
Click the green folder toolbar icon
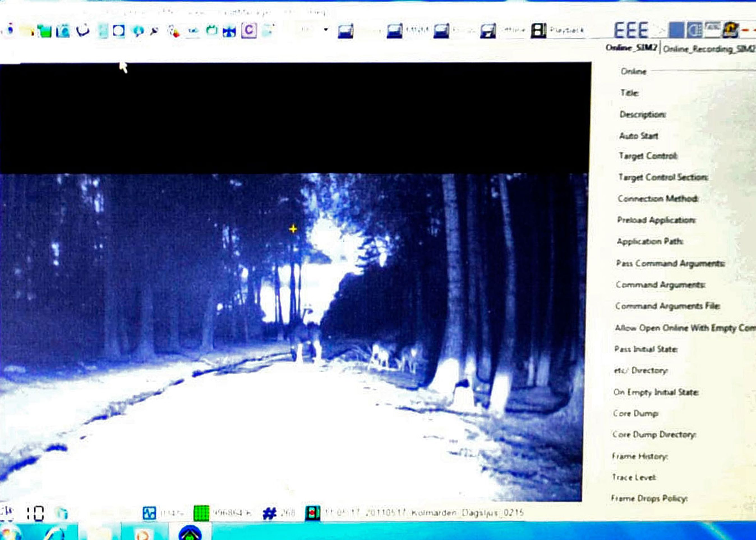tap(44, 31)
